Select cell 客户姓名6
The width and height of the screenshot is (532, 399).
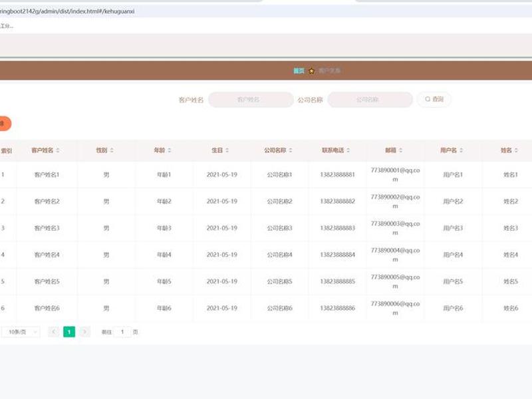click(x=47, y=309)
